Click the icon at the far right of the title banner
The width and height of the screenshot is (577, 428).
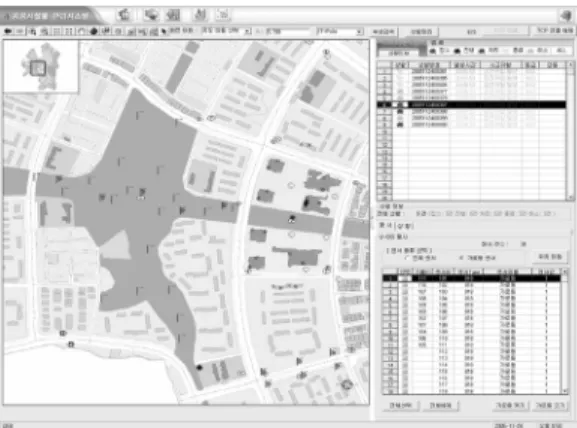coord(566,15)
